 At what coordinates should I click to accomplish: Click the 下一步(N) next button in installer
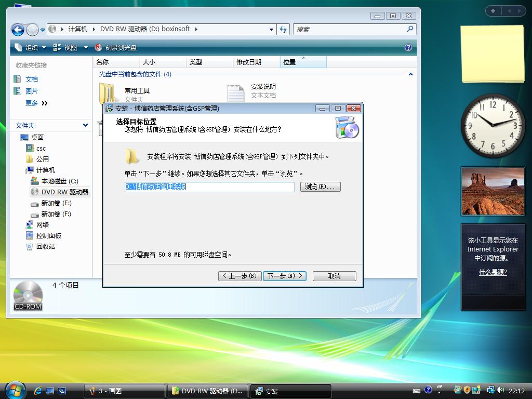(284, 276)
